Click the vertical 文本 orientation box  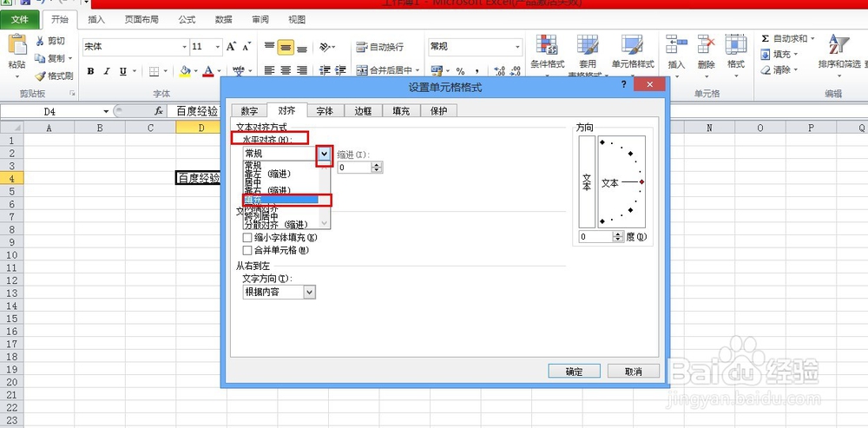[587, 181]
